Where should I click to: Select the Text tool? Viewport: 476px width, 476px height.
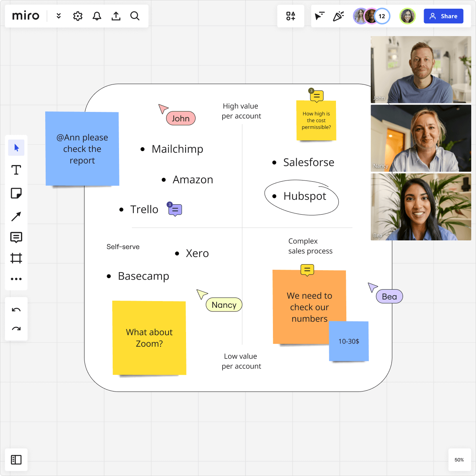[x=16, y=170]
